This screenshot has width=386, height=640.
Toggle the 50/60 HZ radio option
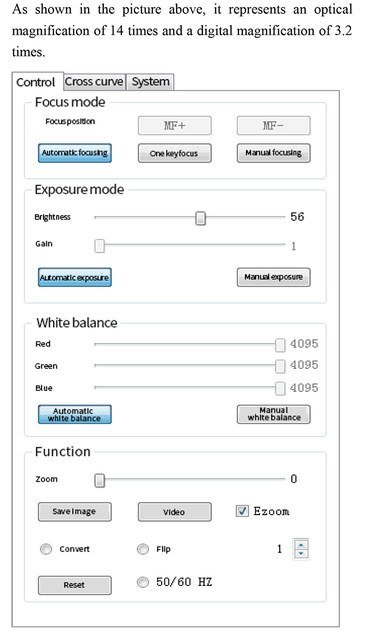[x=143, y=582]
